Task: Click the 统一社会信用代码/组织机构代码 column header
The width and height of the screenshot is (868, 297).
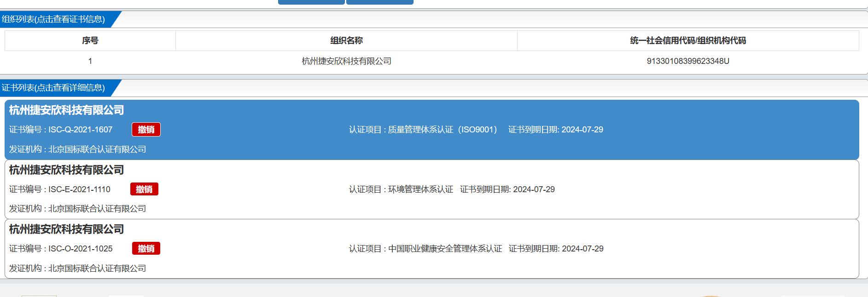Action: pos(688,40)
